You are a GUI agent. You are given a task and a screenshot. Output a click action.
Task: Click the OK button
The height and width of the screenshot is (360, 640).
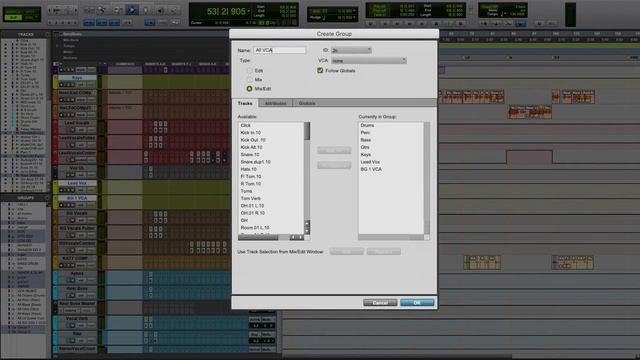pos(417,302)
